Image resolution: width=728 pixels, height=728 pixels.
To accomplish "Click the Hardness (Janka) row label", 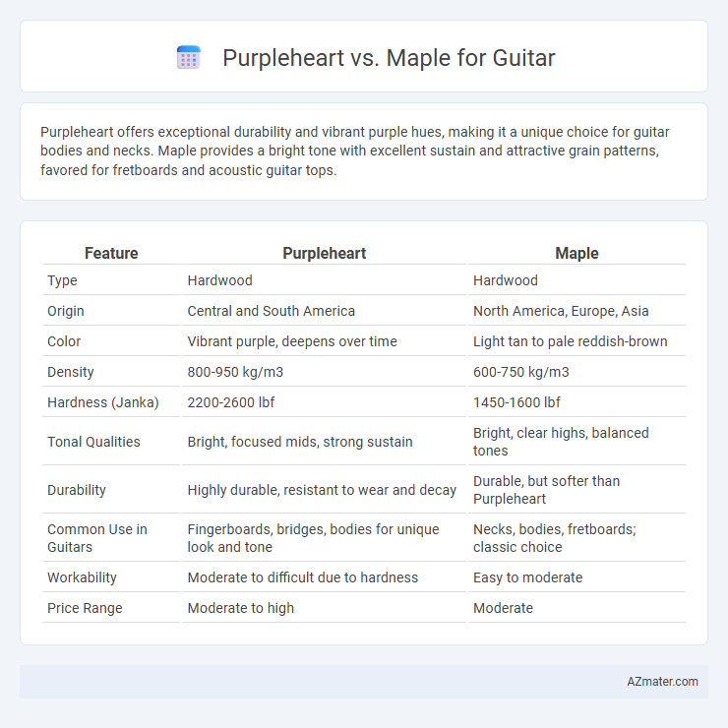I will (x=103, y=402).
